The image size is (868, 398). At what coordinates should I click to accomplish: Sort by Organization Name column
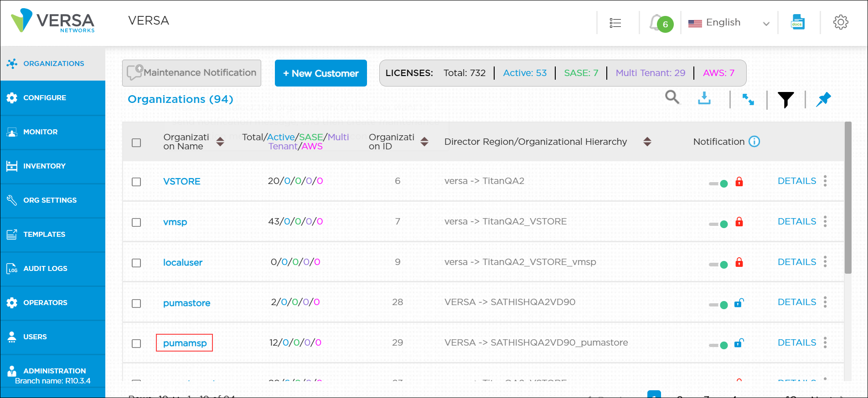point(220,142)
